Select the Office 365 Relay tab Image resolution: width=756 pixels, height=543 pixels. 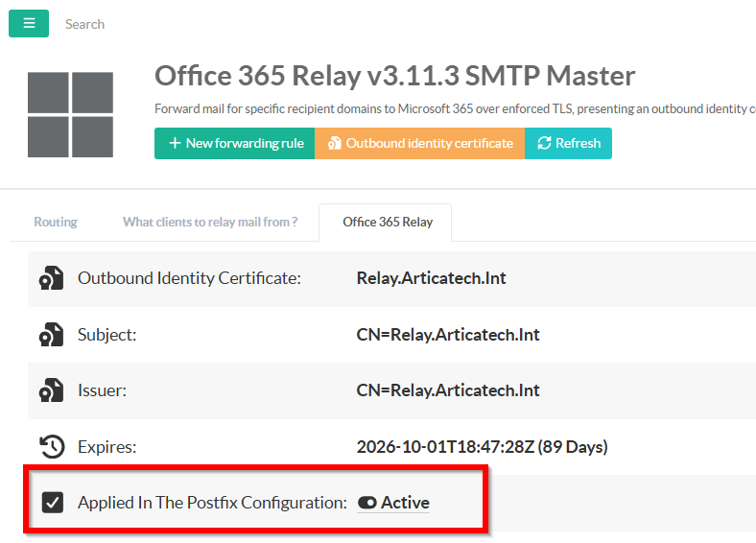coord(388,222)
